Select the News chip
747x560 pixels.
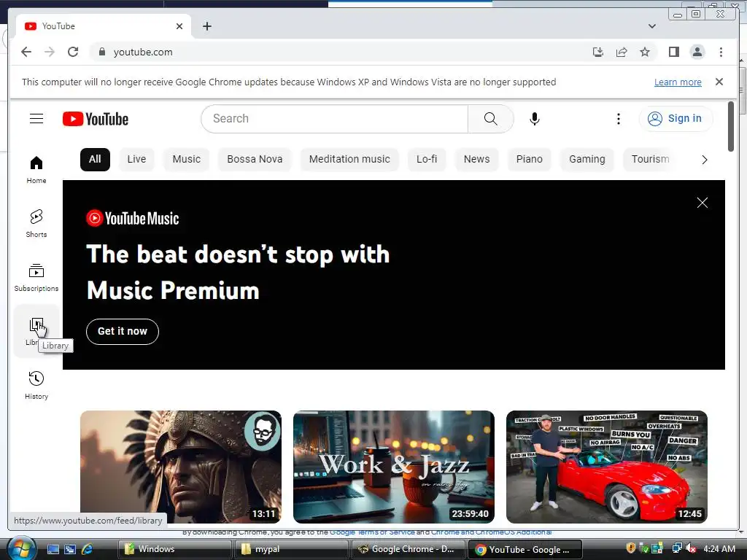(x=477, y=159)
